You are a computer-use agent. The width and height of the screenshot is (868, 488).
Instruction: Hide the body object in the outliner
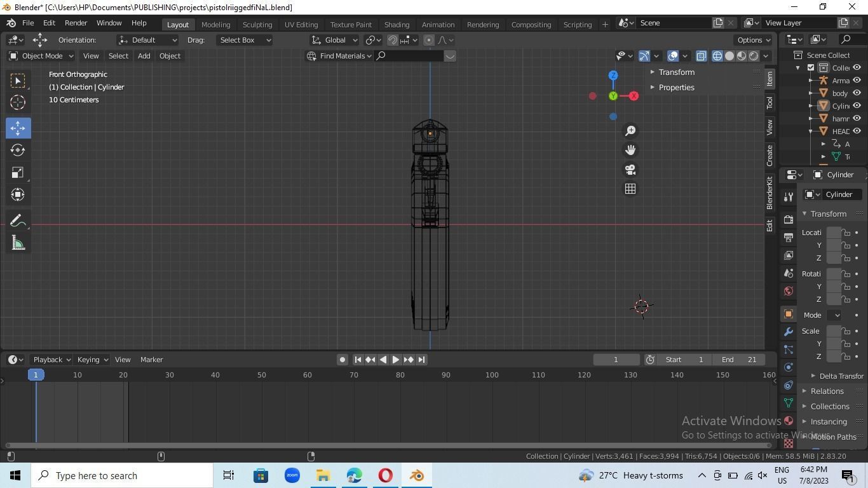coord(857,93)
